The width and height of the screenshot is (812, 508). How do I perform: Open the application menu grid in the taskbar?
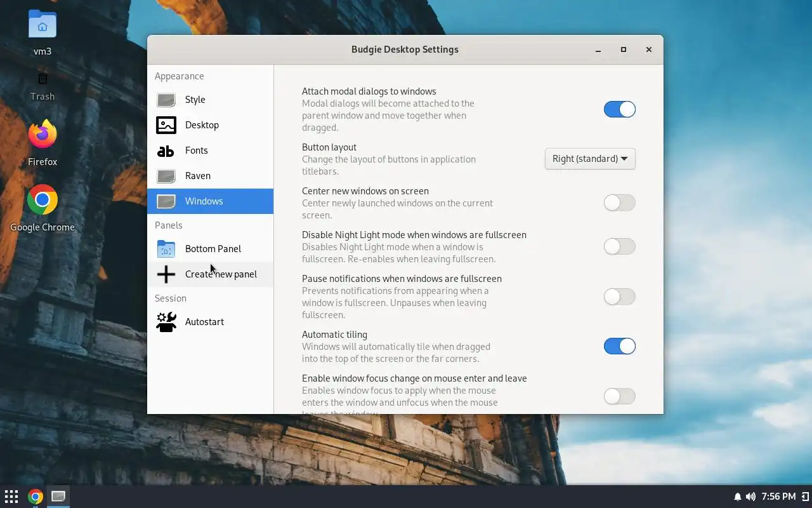click(x=11, y=497)
